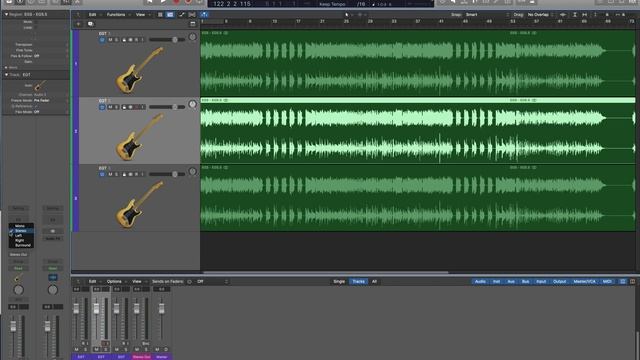Open the Mixer Options menu
The height and width of the screenshot is (360, 640).
click(x=114, y=282)
